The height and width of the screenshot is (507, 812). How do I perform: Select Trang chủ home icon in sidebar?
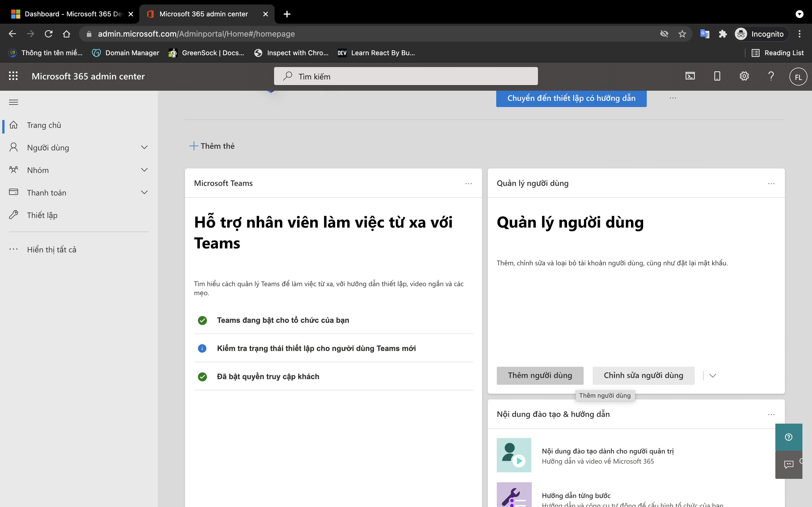coord(14,125)
